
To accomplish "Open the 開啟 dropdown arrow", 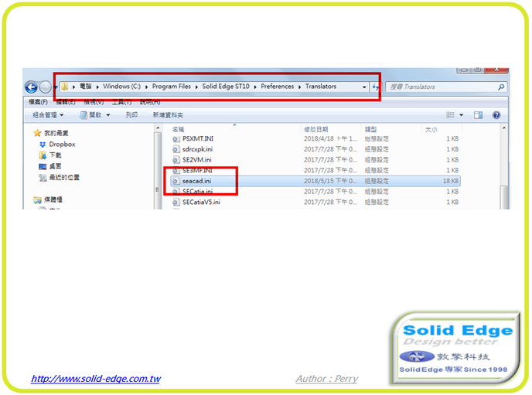I will click(107, 115).
